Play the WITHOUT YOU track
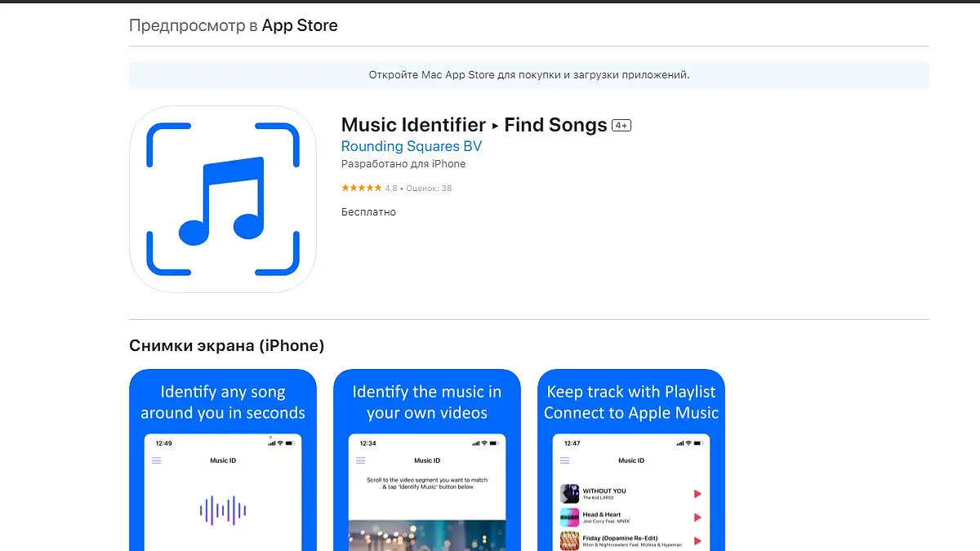980x551 pixels. 697,494
